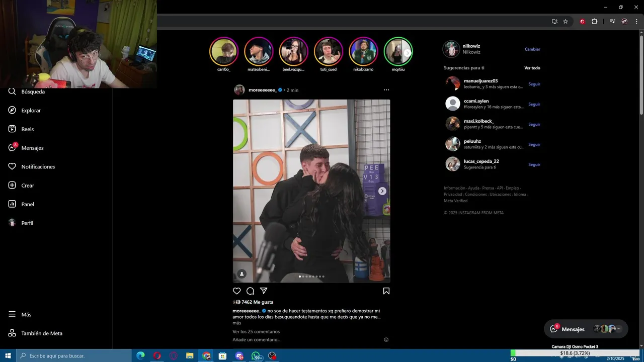The height and width of the screenshot is (362, 644).
Task: Open File Explorer from the taskbar
Action: 190,356
